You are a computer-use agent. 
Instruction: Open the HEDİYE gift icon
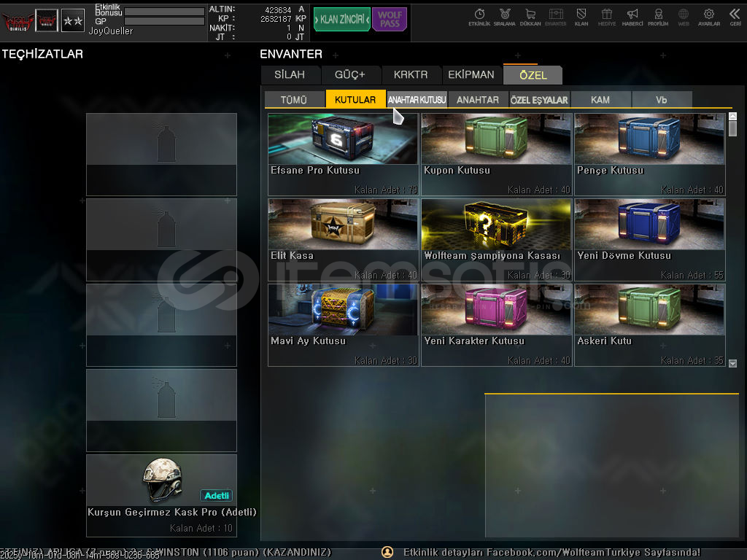click(606, 17)
